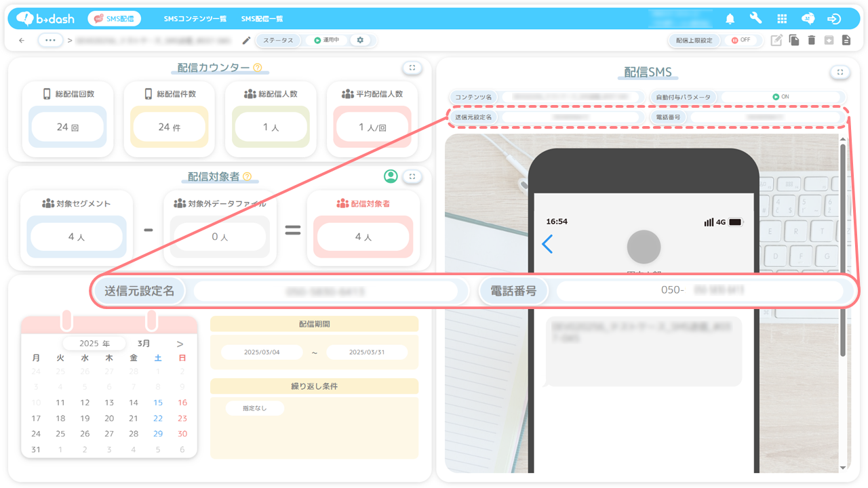The height and width of the screenshot is (488, 868).
Task: Open the wrench settings tool
Action: tap(755, 19)
